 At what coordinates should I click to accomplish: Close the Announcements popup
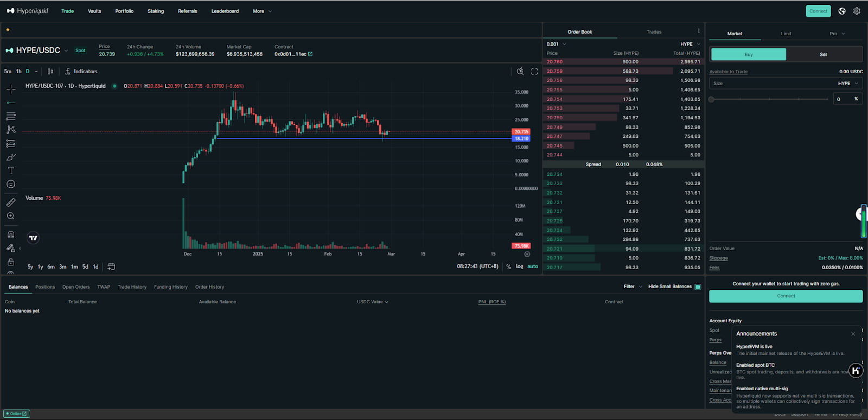(853, 334)
